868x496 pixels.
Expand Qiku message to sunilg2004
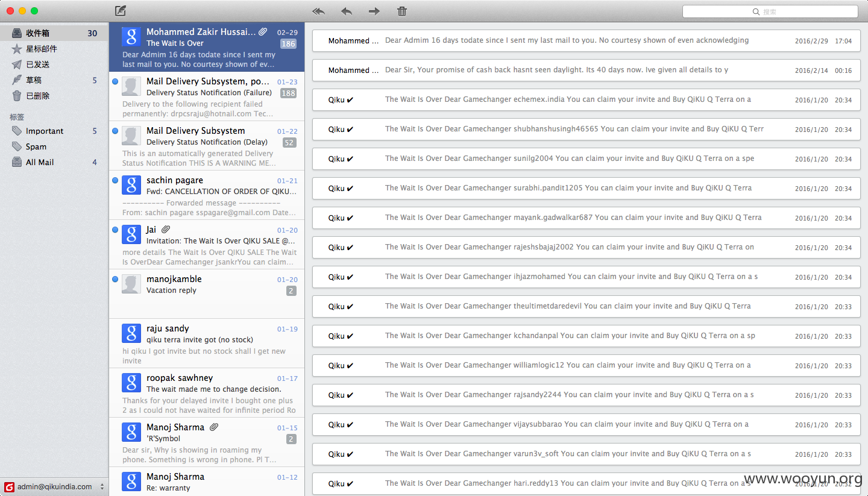[x=586, y=159]
